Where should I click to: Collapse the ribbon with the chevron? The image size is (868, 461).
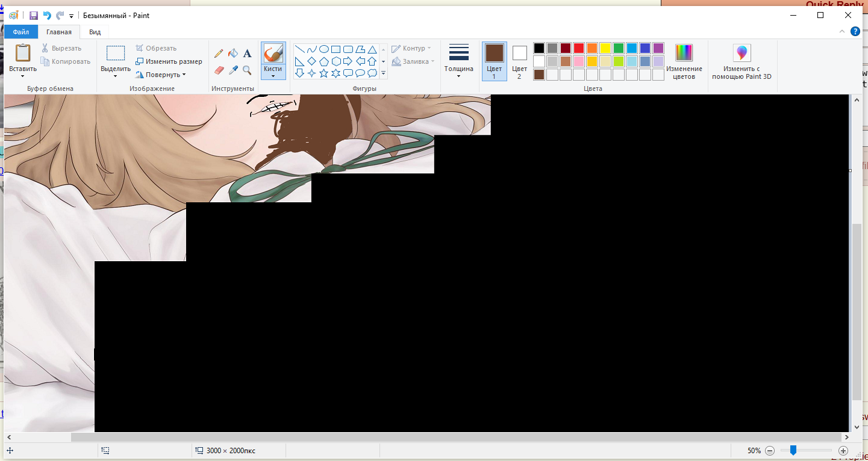pyautogui.click(x=842, y=31)
